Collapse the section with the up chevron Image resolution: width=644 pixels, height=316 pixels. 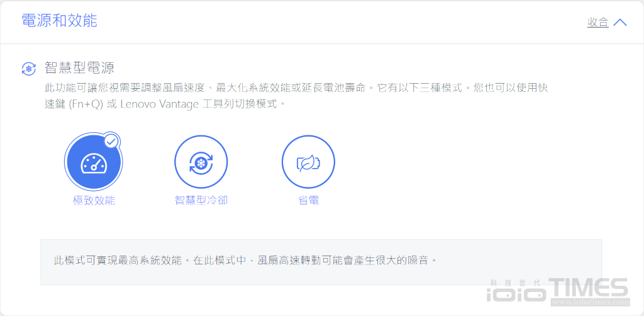click(x=619, y=23)
